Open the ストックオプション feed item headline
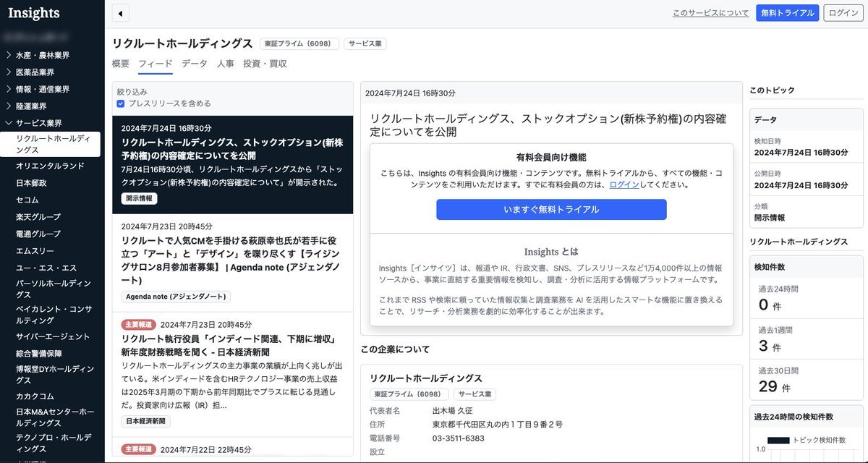The width and height of the screenshot is (868, 463). [232, 149]
